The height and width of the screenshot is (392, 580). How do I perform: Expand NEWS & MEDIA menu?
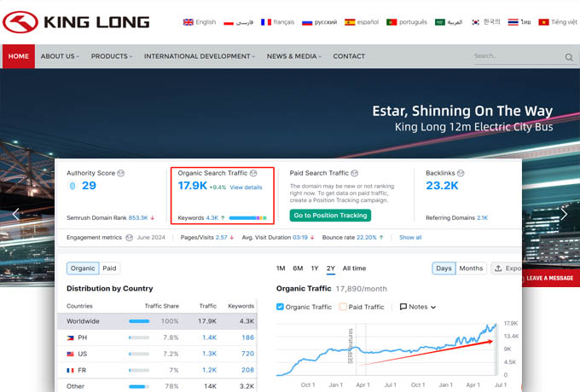tap(294, 56)
